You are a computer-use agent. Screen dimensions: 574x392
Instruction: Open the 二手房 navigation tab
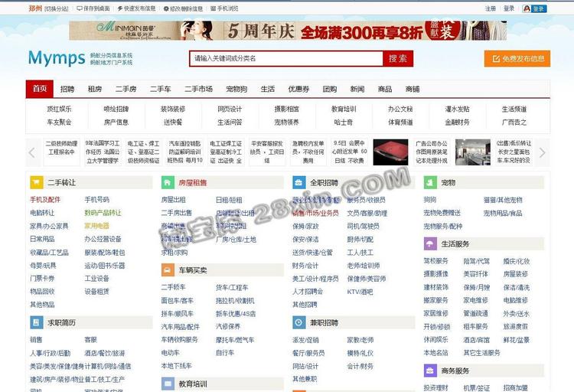[126, 89]
